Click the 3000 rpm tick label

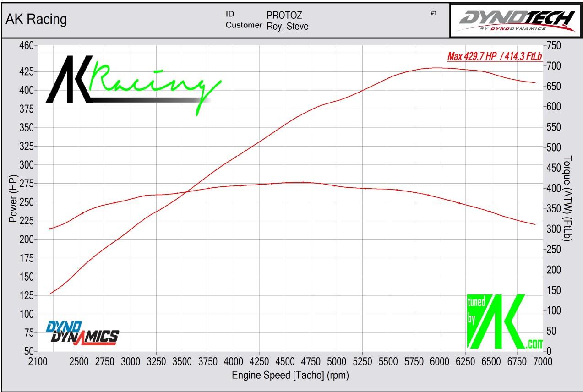pyautogui.click(x=131, y=361)
